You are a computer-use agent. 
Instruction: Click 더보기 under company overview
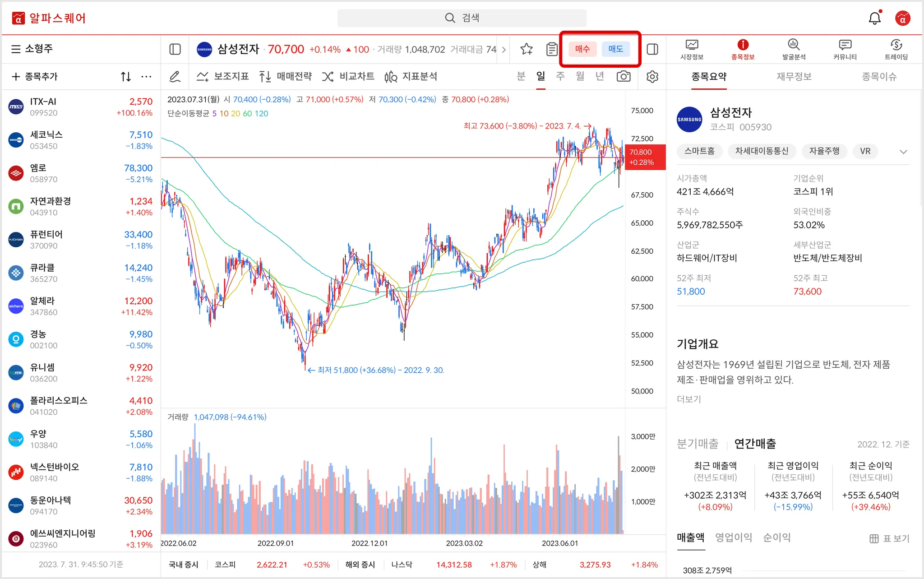coord(688,399)
